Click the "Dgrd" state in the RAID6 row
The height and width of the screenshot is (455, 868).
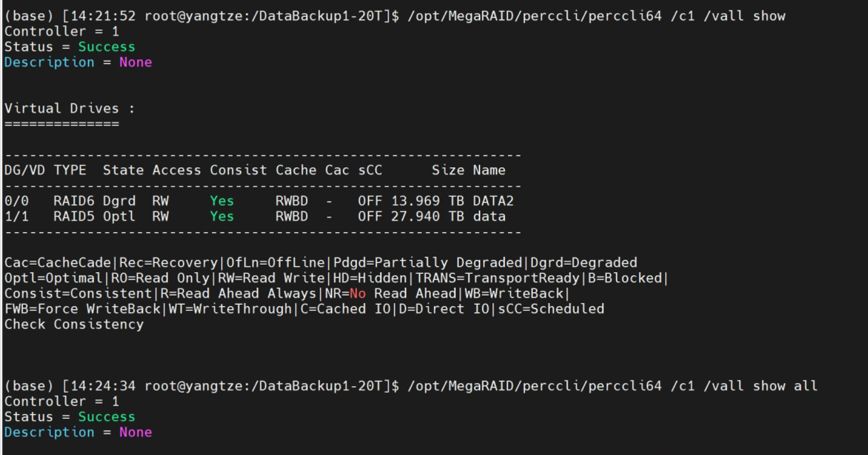[119, 201]
